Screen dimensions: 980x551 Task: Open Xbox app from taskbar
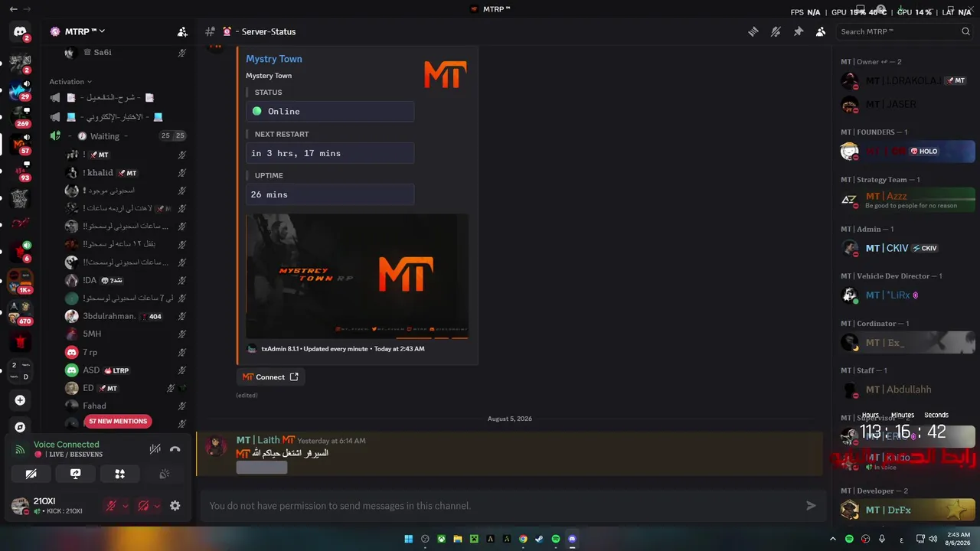442,539
